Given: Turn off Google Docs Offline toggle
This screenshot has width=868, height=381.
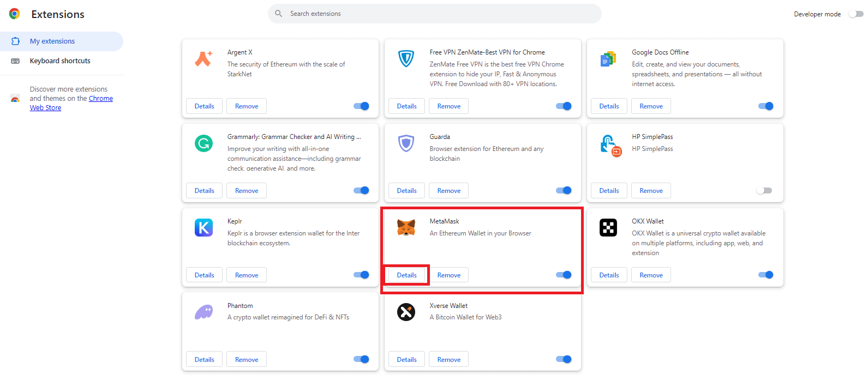Looking at the screenshot, I should [x=766, y=106].
